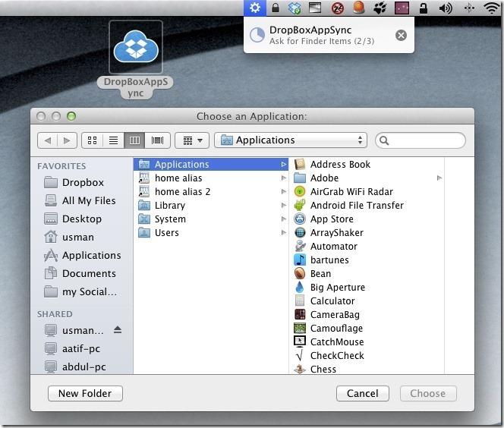Click the padlock icon in the menu bar
504x428 pixels.
[275, 8]
